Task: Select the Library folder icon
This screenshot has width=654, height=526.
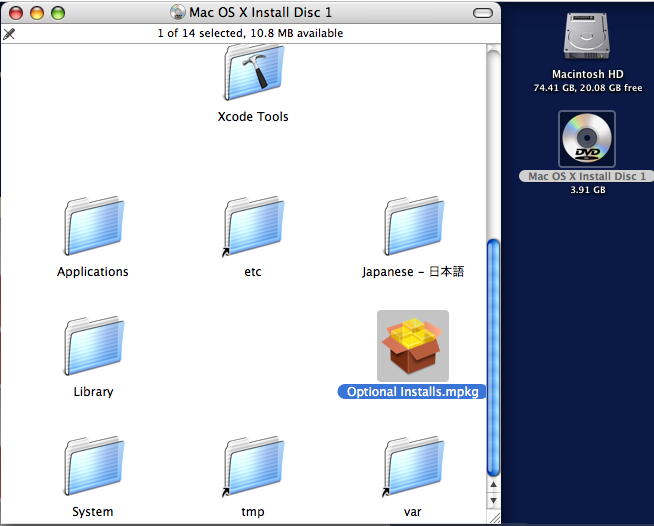Action: click(x=94, y=346)
